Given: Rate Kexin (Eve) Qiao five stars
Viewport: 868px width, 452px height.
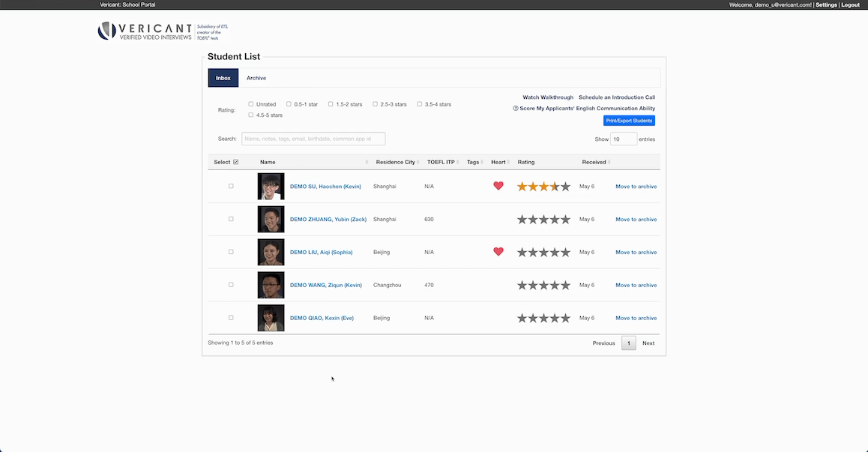Looking at the screenshot, I should [x=565, y=318].
